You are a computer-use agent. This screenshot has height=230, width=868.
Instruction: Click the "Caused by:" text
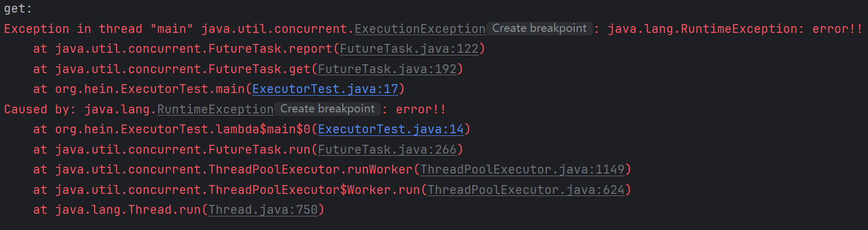click(40, 109)
